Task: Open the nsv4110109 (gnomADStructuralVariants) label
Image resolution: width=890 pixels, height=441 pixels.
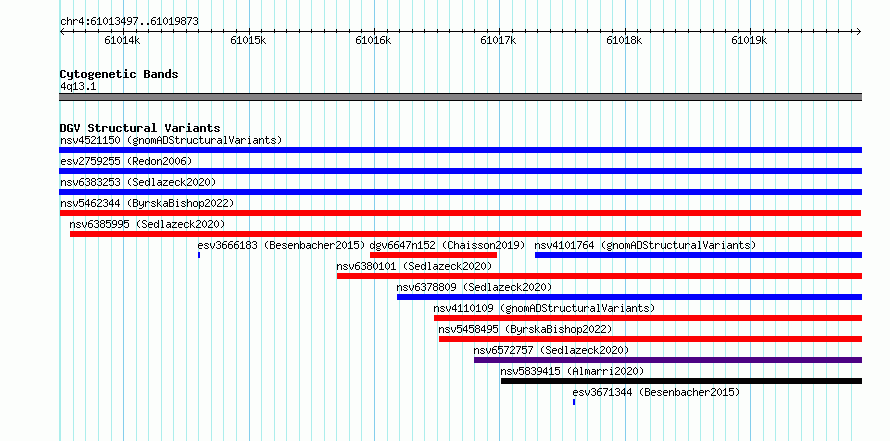Action: pos(544,308)
